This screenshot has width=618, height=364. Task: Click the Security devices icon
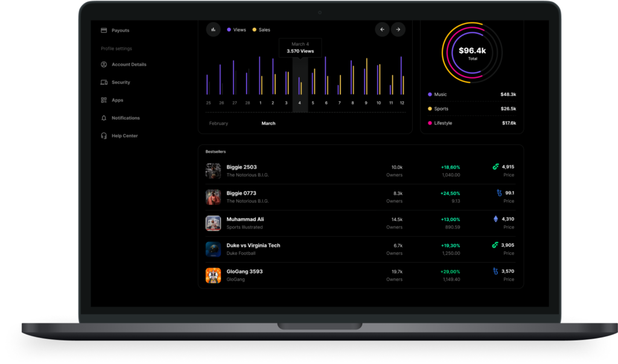click(x=104, y=83)
